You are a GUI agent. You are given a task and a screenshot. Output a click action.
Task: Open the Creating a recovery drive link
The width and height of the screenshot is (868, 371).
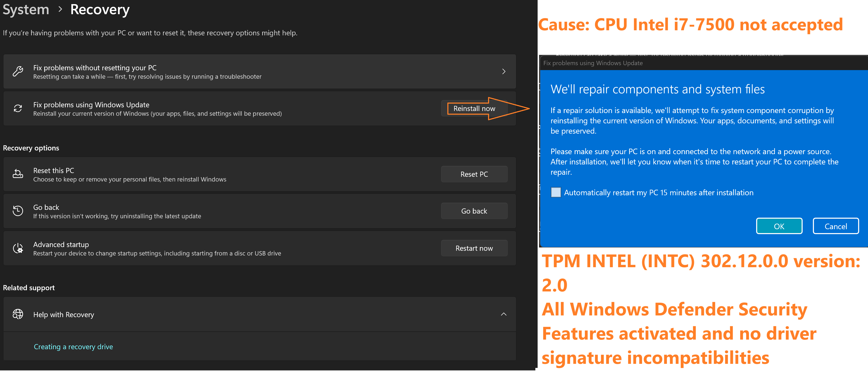pyautogui.click(x=73, y=347)
